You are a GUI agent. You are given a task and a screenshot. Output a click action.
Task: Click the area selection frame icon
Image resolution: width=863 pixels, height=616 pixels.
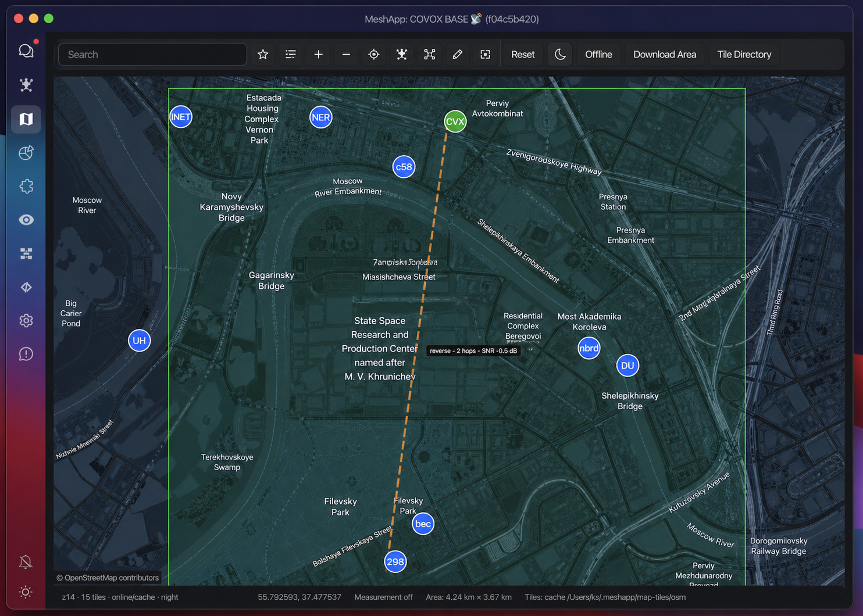click(485, 55)
